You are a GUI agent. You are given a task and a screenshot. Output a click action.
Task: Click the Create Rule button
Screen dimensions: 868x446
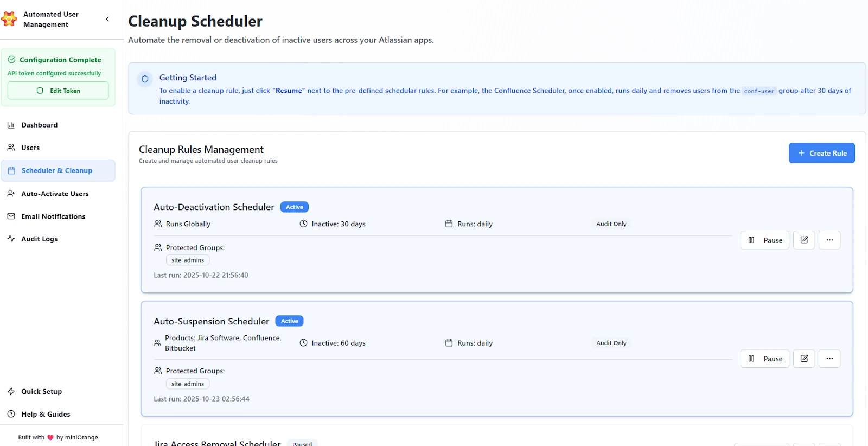pos(821,153)
